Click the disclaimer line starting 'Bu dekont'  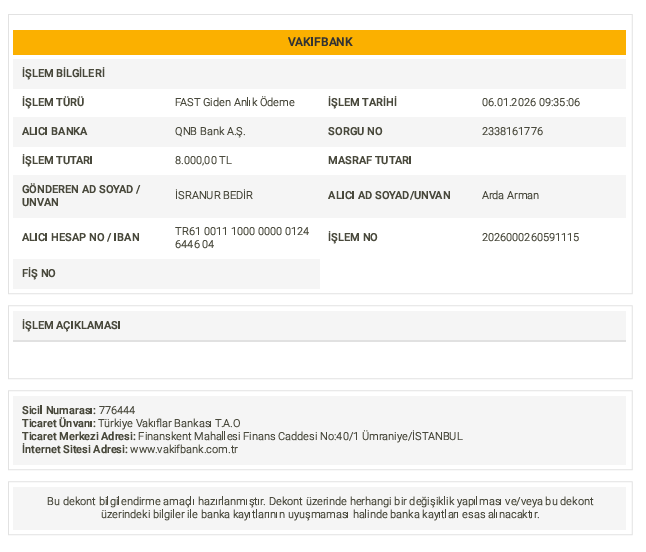pyautogui.click(x=320, y=501)
